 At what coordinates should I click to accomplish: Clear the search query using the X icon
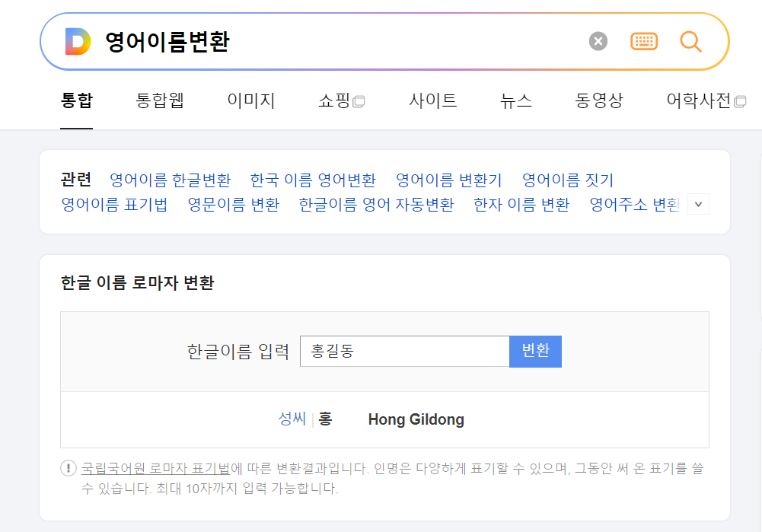point(598,41)
